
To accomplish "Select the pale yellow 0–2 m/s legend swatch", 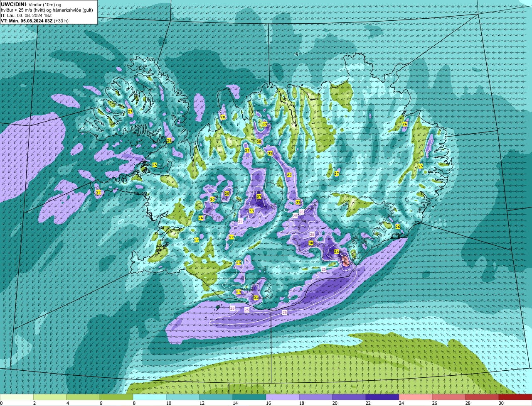I will click(x=17, y=397).
